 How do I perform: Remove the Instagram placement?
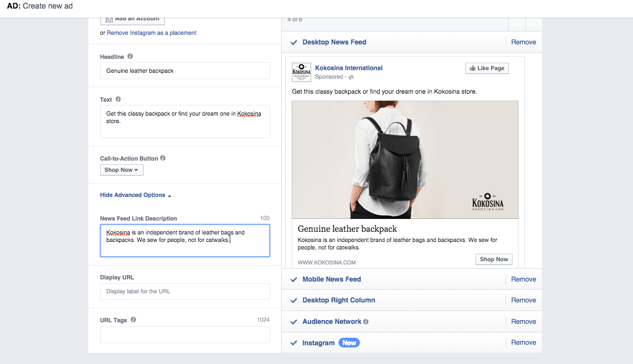pos(524,342)
